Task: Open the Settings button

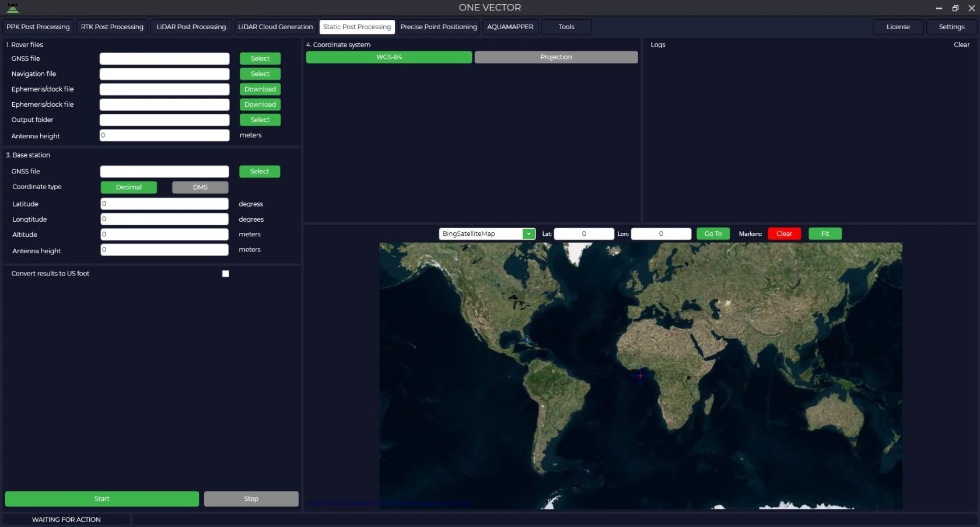Action: point(951,27)
